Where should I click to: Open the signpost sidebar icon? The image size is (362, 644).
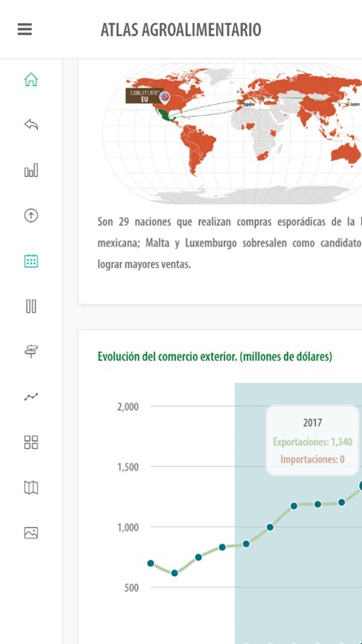tap(31, 351)
